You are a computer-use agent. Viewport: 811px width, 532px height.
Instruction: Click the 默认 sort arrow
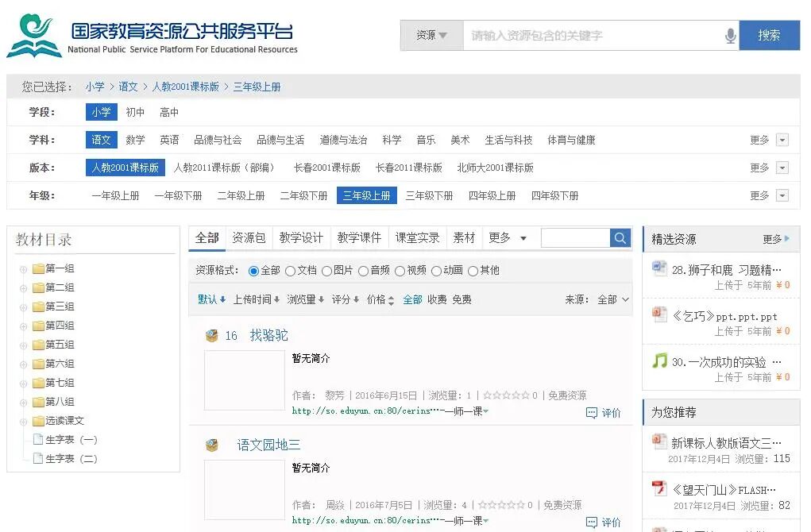(222, 299)
